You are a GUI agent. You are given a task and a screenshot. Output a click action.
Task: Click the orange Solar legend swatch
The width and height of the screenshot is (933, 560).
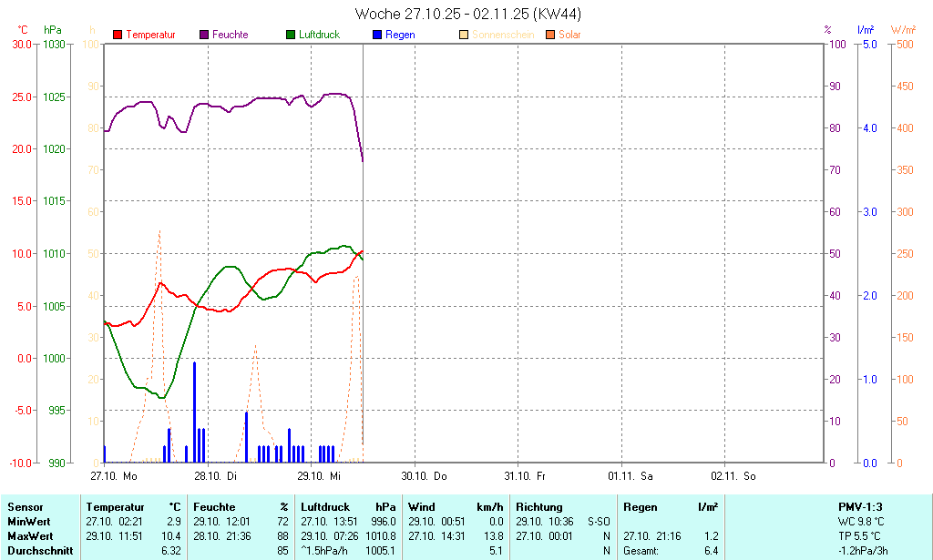click(x=550, y=35)
